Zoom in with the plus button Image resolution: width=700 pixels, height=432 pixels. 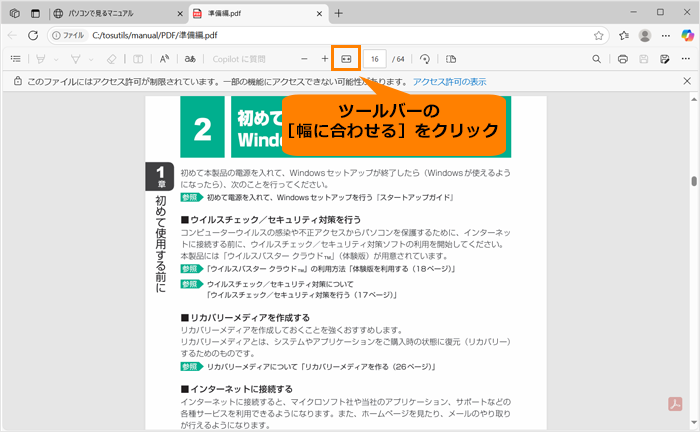click(325, 59)
